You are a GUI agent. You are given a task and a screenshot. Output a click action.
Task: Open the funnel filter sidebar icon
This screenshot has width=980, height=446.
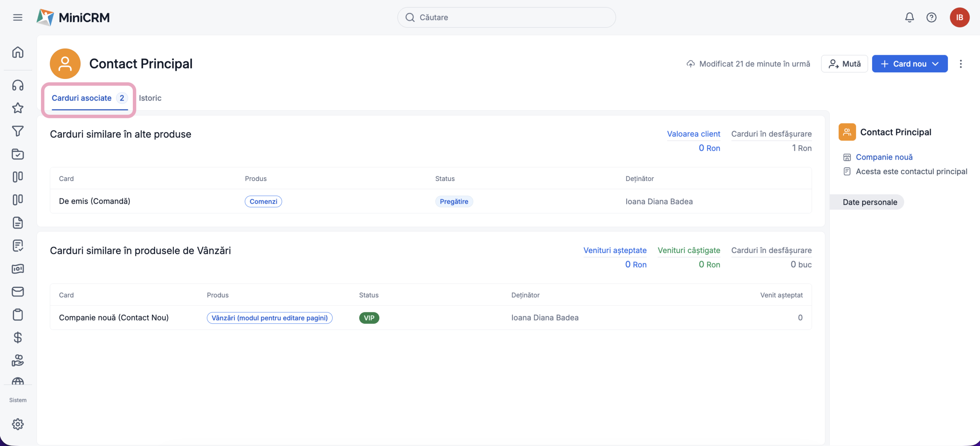[x=18, y=131]
